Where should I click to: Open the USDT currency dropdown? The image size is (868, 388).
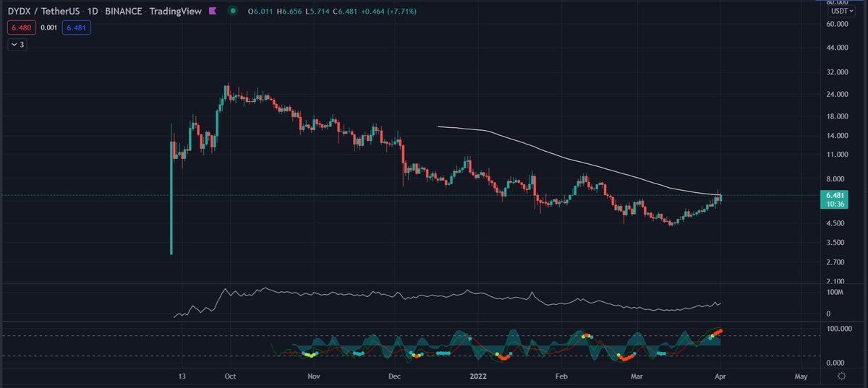point(843,11)
